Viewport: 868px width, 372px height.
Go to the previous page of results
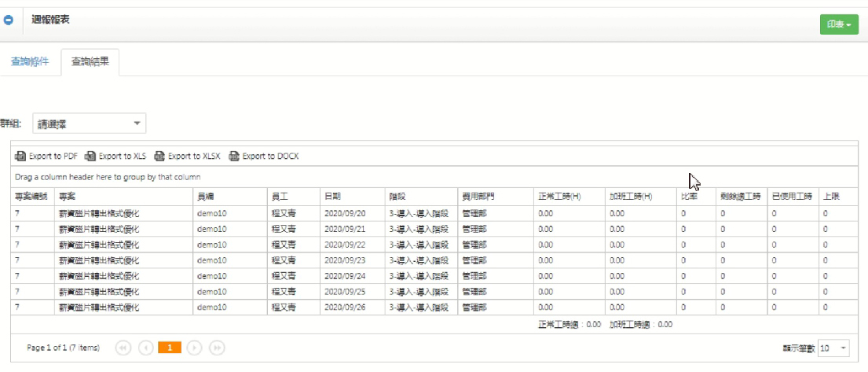(145, 348)
